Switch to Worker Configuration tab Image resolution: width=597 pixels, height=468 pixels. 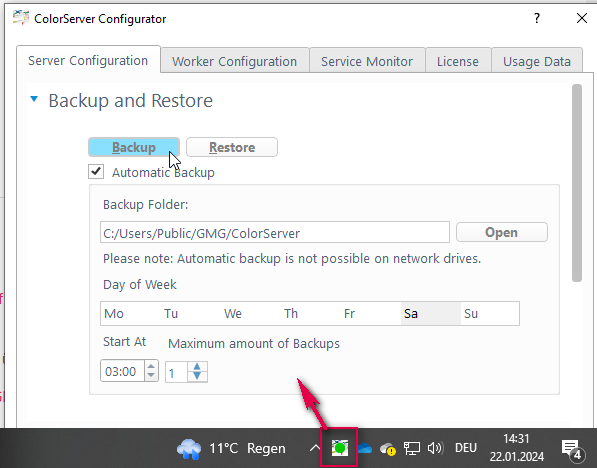pos(234,61)
